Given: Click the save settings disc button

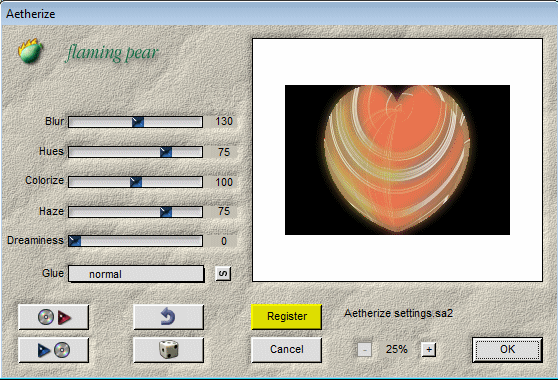Looking at the screenshot, I should [53, 350].
